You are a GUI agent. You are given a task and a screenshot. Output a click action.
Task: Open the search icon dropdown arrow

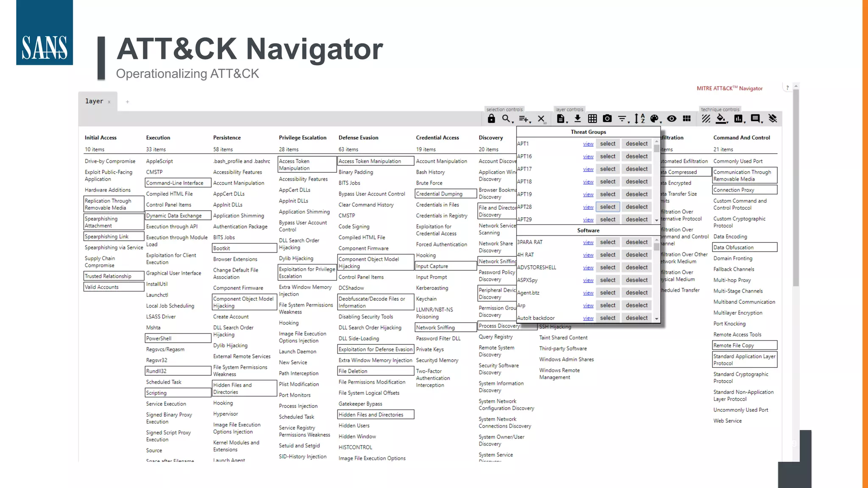(x=513, y=122)
